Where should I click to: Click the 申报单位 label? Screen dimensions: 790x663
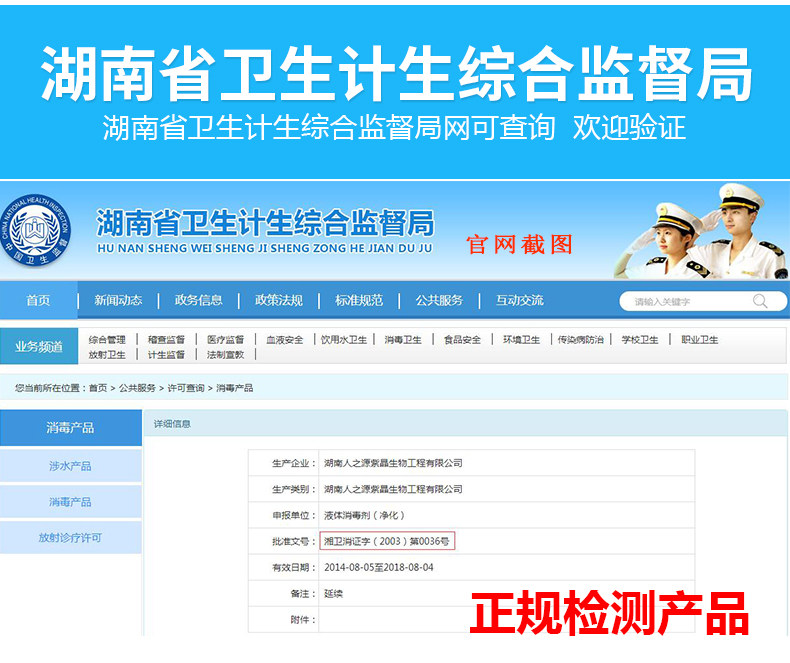point(294,515)
